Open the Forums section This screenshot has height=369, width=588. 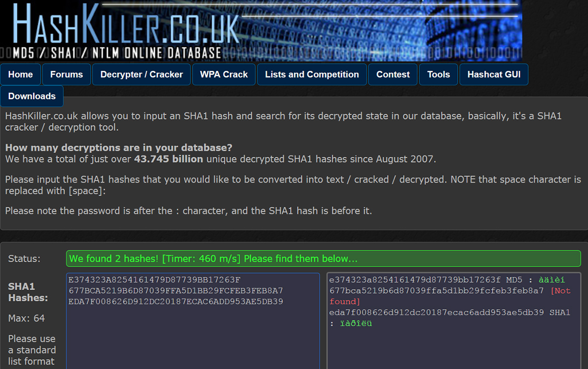[x=67, y=74]
